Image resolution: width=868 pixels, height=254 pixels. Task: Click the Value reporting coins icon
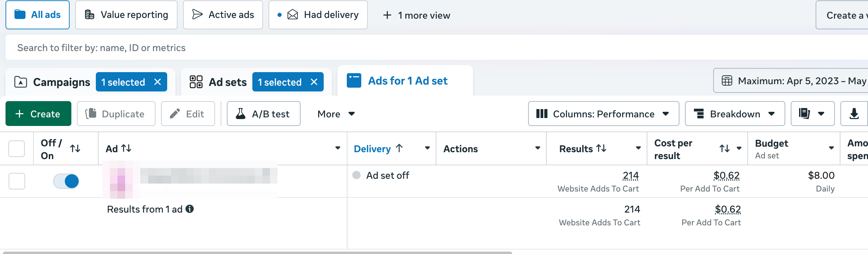coord(90,14)
